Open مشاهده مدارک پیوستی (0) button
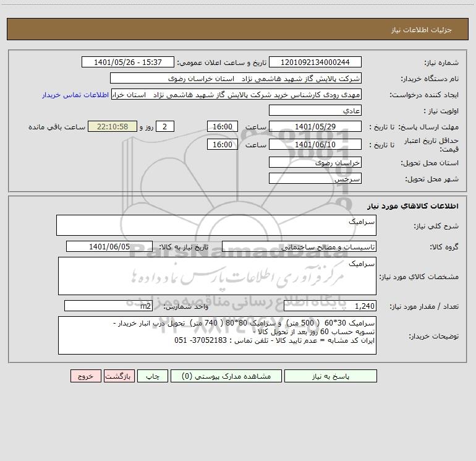This screenshot has height=461, width=476. point(226,376)
